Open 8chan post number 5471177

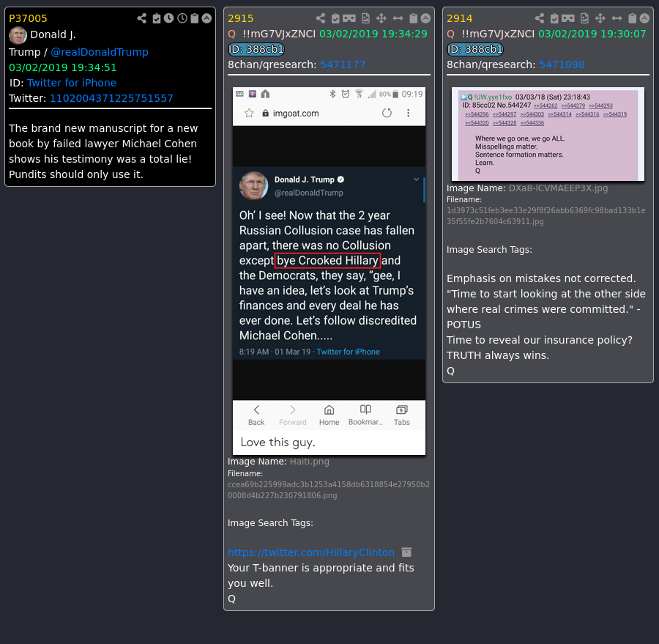(x=343, y=64)
